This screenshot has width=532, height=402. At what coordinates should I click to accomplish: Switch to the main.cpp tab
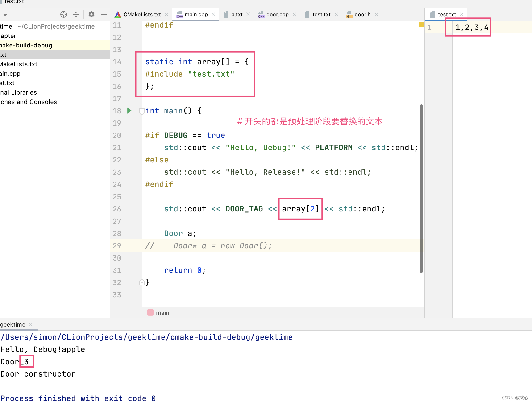(x=196, y=14)
